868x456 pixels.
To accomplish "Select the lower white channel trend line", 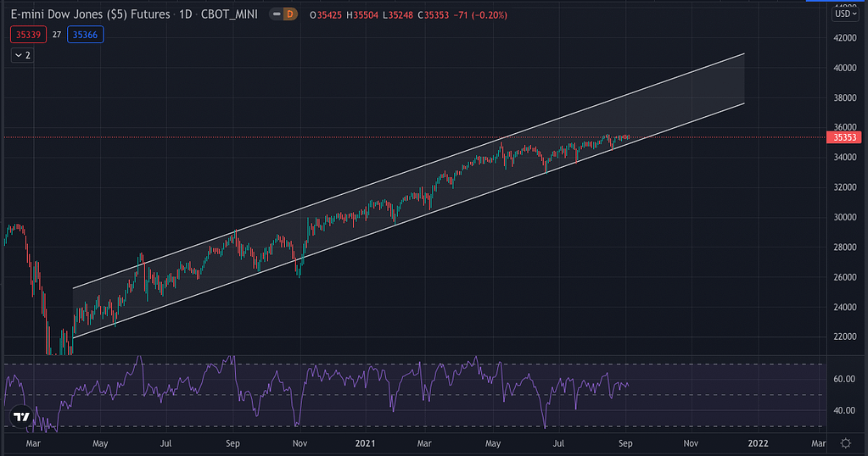I will point(408,220).
